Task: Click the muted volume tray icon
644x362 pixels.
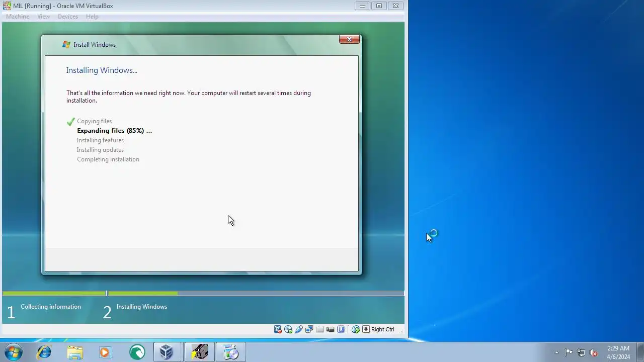Action: (x=593, y=352)
